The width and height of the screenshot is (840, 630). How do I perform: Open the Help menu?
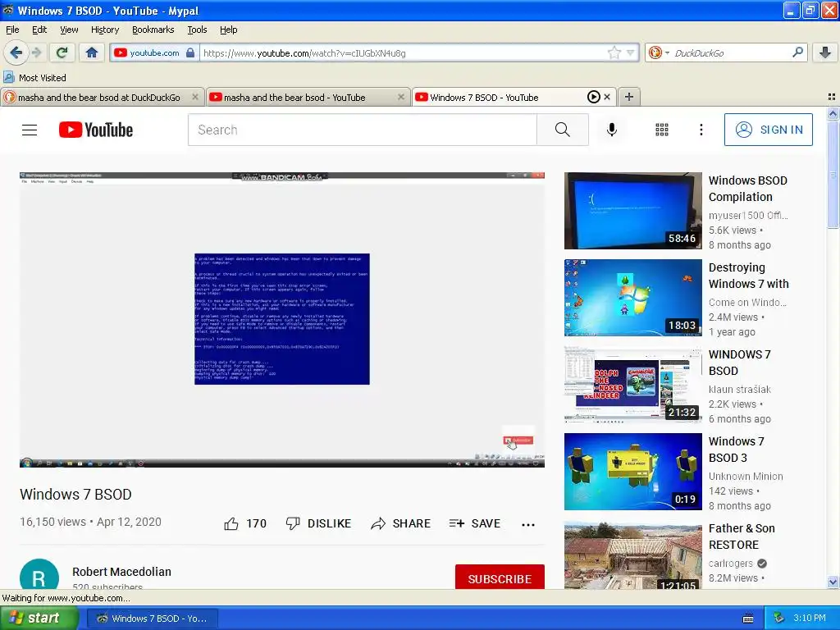pos(228,30)
